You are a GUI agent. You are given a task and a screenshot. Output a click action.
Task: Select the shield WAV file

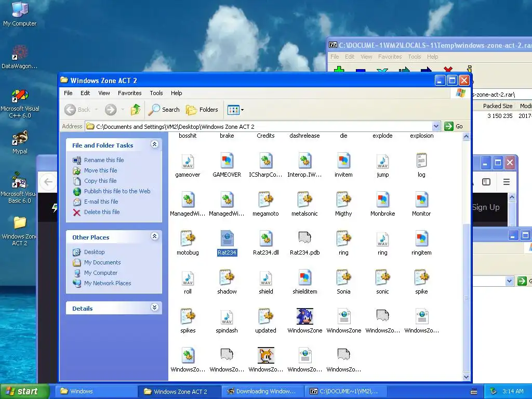[265, 278]
